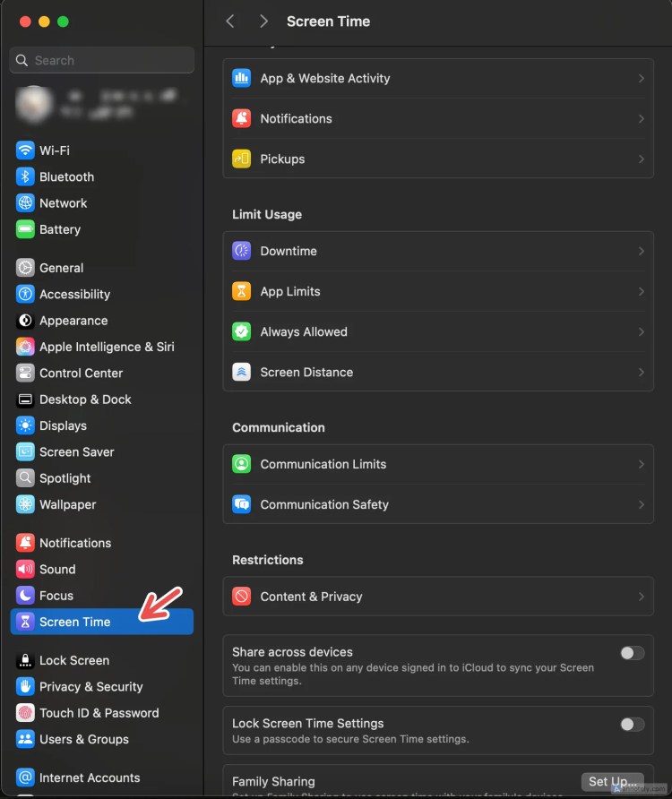Select the Internet Accounts @ icon
The height and width of the screenshot is (799, 672).
pos(25,778)
